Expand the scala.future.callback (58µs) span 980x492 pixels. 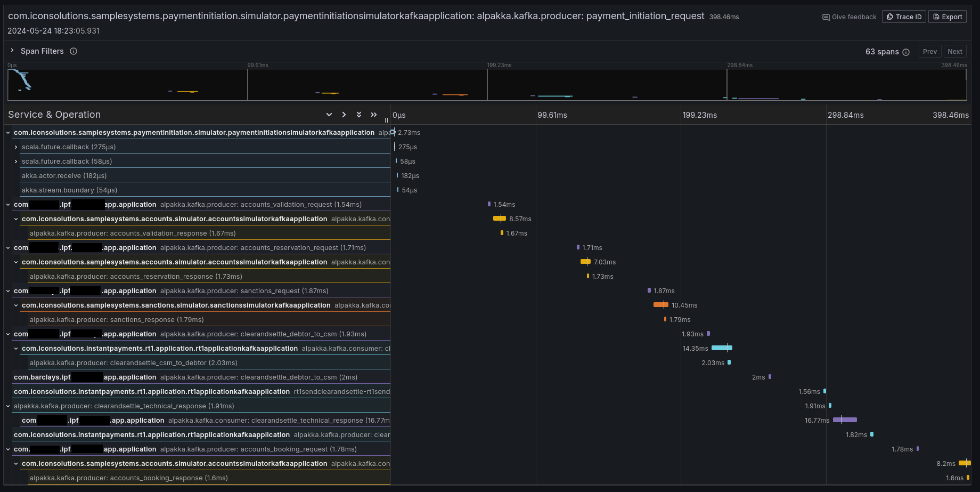[16, 162]
